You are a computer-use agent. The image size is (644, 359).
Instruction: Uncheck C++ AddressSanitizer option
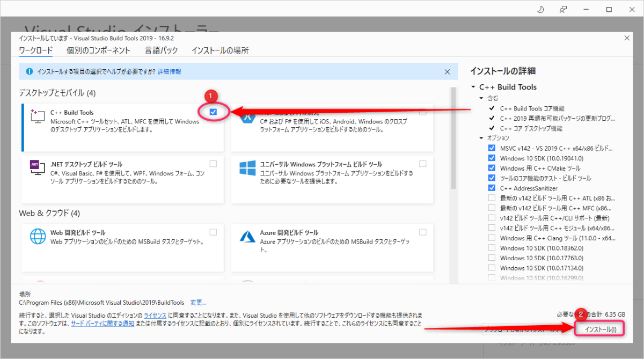pos(492,188)
